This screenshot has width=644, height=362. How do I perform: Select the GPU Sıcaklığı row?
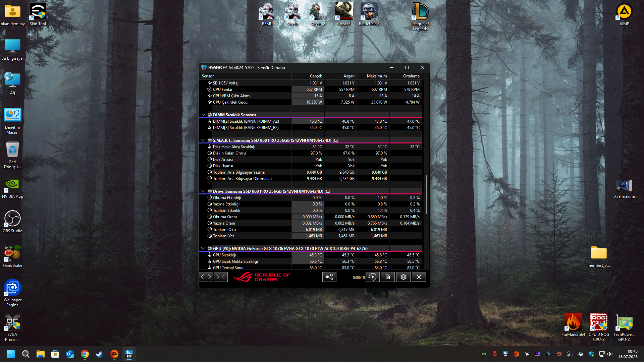310,255
